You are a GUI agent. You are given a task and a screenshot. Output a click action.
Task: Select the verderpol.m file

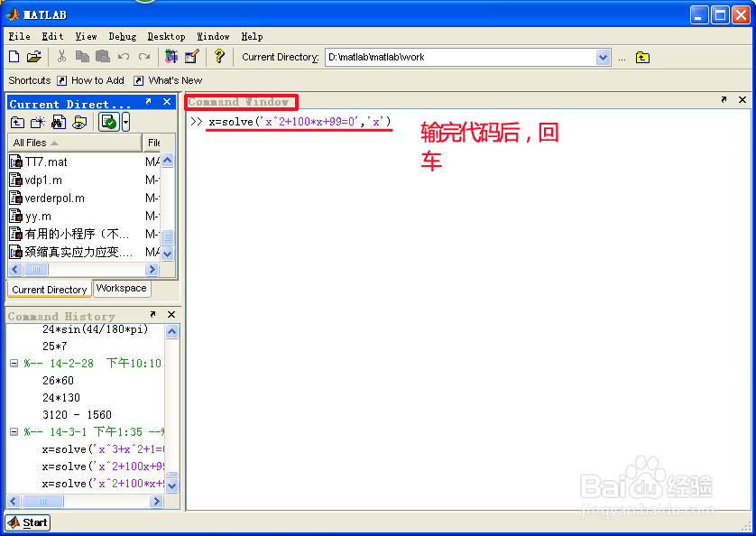[x=54, y=199]
